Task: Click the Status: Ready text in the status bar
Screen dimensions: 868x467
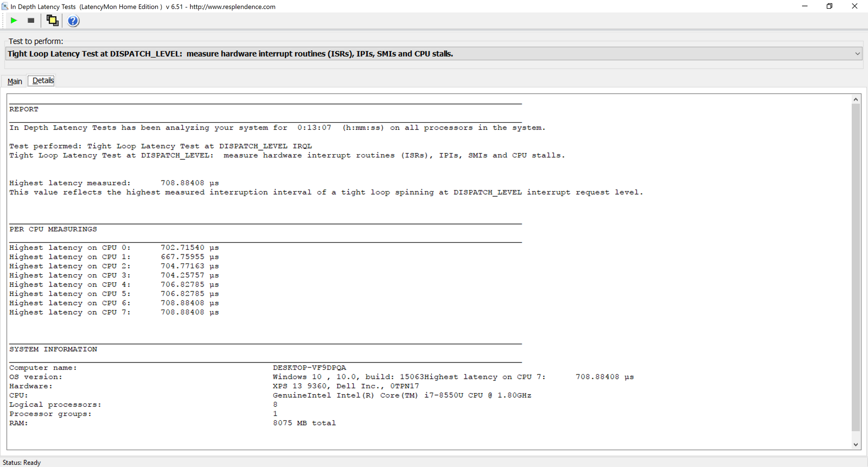Action: pos(22,462)
